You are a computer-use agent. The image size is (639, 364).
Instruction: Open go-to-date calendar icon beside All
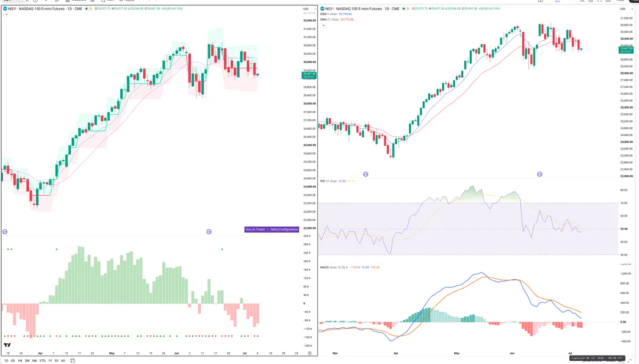click(72, 361)
